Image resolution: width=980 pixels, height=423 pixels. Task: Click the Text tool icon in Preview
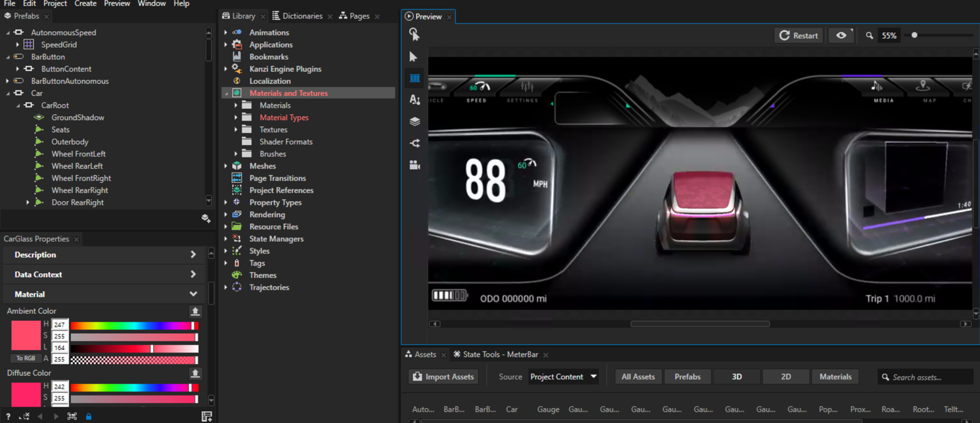click(x=415, y=100)
